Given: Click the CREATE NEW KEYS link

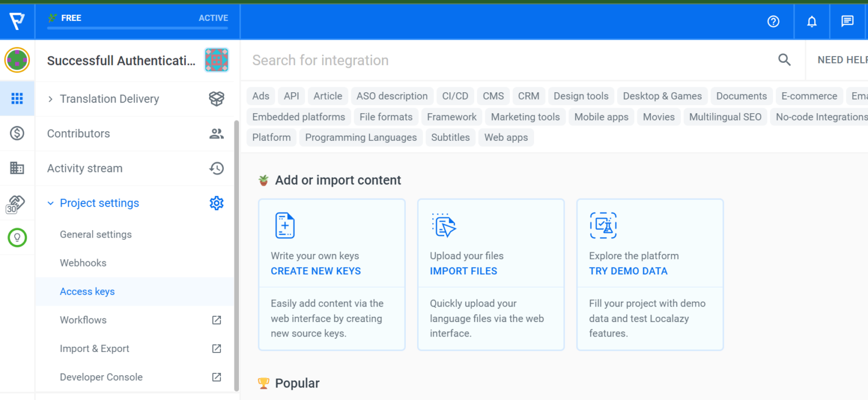Looking at the screenshot, I should 315,271.
